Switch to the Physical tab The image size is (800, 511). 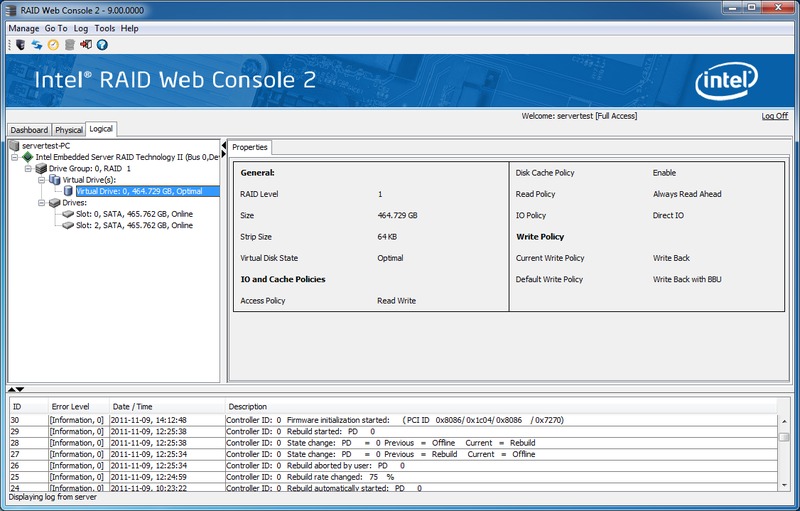(69, 130)
